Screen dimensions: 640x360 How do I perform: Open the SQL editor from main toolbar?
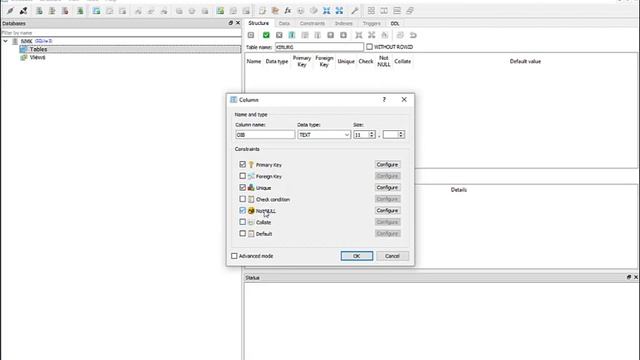pos(262,11)
